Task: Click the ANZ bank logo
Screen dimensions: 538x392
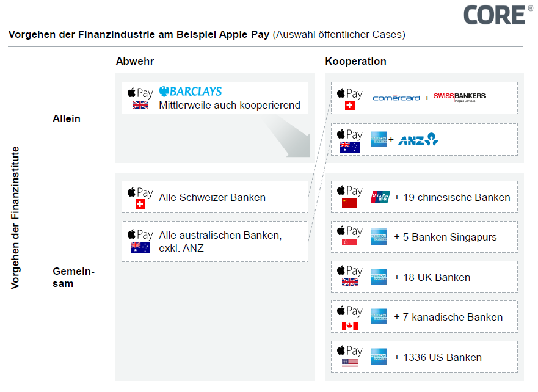Action: [x=418, y=140]
